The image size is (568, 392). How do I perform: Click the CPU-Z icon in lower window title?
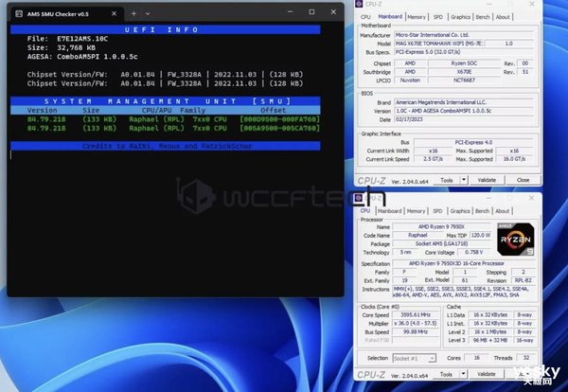coord(358,198)
